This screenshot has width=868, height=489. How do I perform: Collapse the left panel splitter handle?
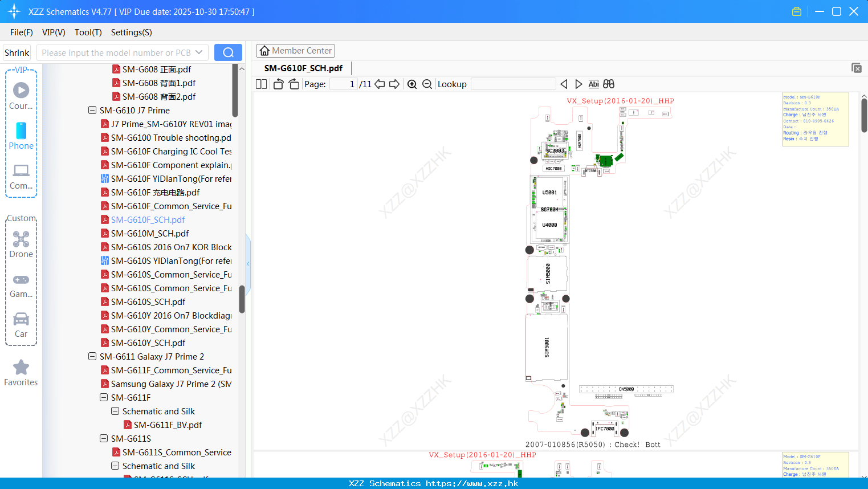[x=248, y=263]
